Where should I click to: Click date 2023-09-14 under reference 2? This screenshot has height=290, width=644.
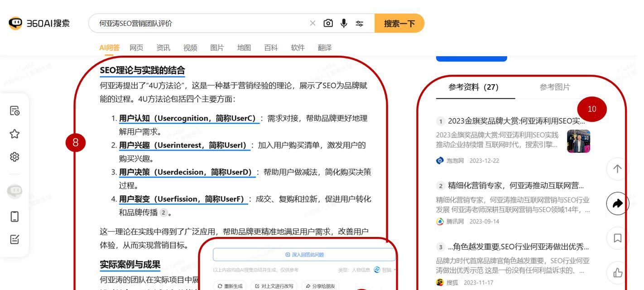click(484, 222)
